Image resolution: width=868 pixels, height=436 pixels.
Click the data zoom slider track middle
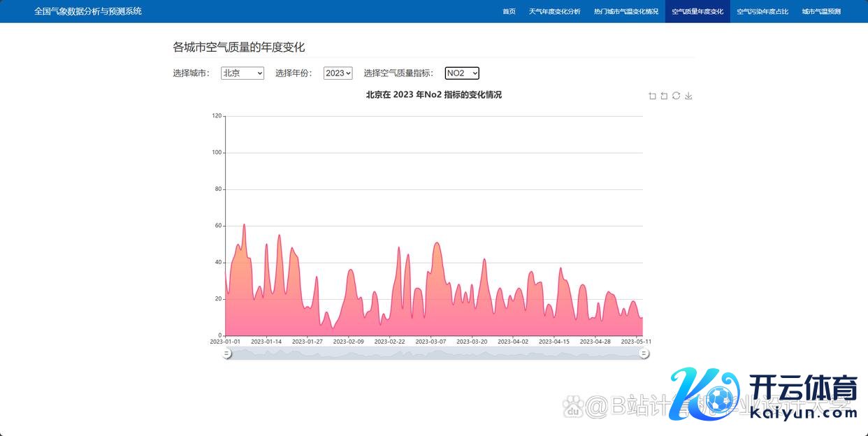click(x=435, y=354)
